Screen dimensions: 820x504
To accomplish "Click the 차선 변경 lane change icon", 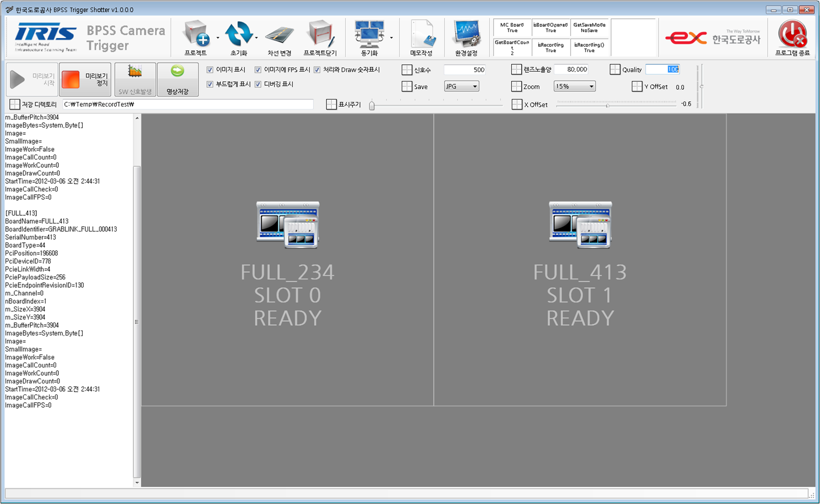I will coord(279,35).
